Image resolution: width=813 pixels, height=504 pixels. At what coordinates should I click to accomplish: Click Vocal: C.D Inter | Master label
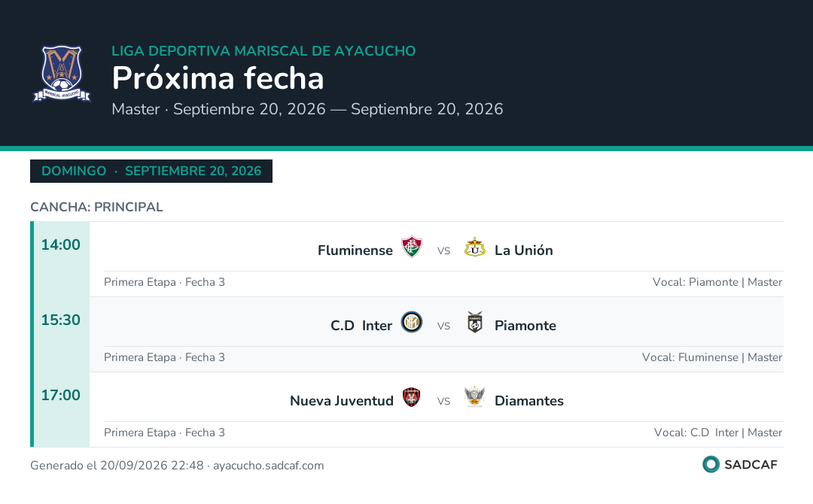[x=718, y=432]
